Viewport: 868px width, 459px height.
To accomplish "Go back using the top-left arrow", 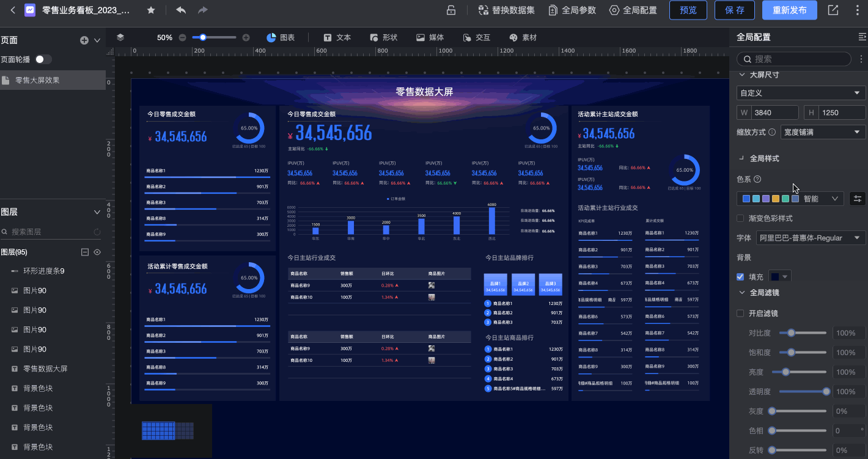I will (13, 10).
